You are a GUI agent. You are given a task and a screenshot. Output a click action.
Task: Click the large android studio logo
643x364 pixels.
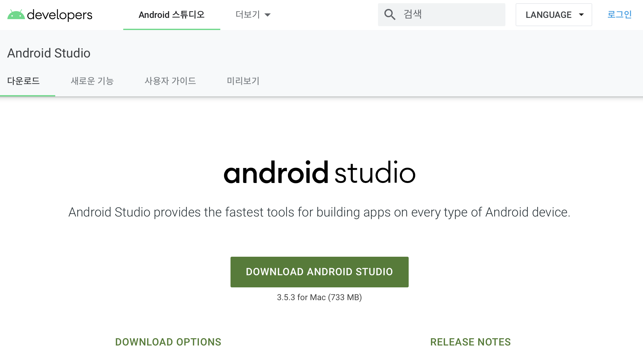pos(319,173)
